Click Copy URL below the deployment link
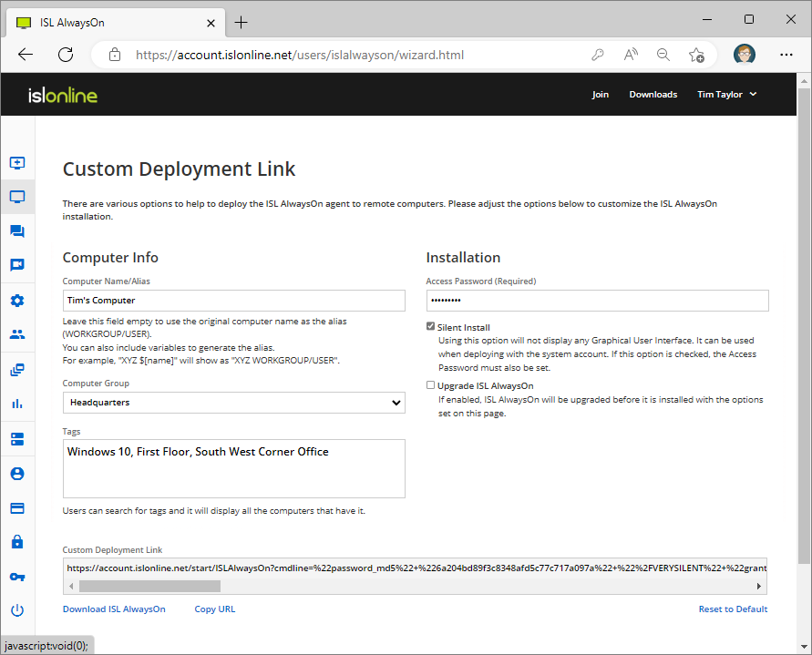Screen dimensions: 812x655 214,609
